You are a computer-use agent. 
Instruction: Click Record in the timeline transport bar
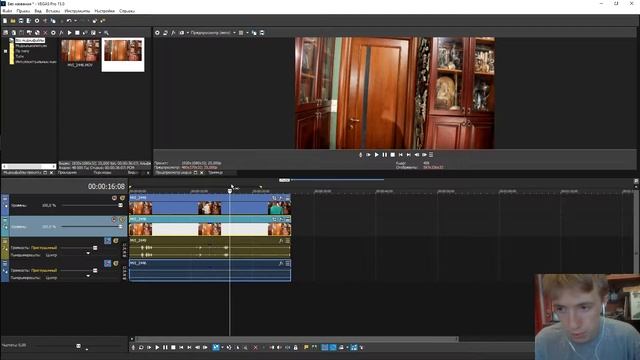133,347
